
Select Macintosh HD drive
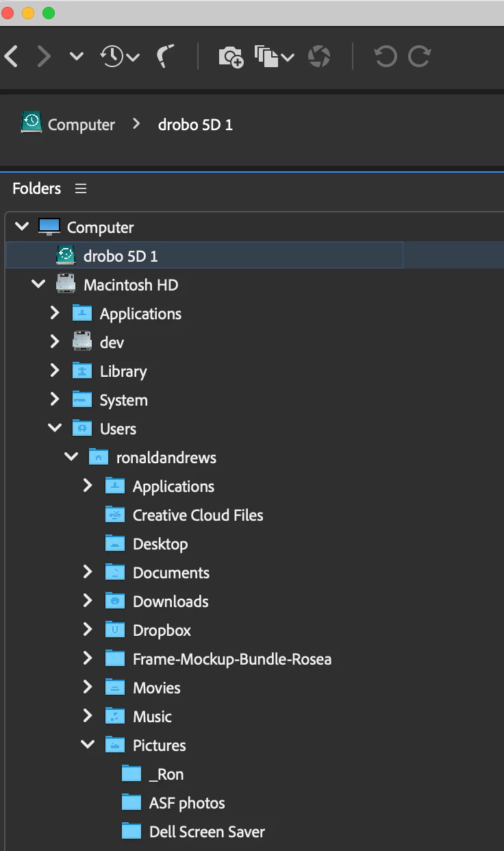tap(131, 285)
